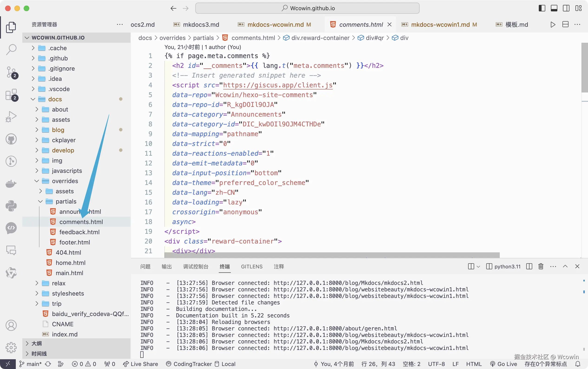The width and height of the screenshot is (588, 369).
Task: Toggle the bottom panel visibility
Action: [554, 8]
